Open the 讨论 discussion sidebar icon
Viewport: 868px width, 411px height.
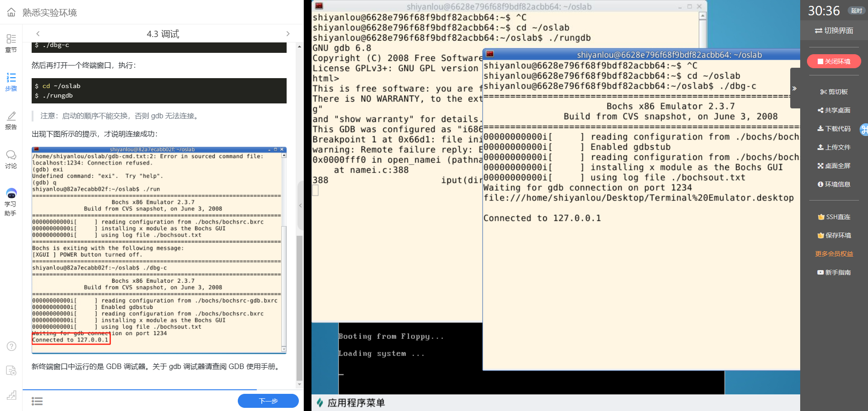click(x=11, y=159)
